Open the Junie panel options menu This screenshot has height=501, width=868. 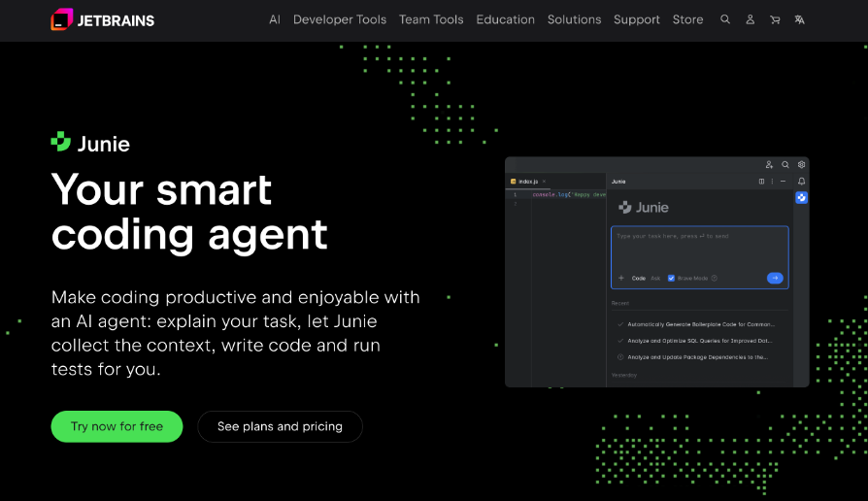click(x=772, y=181)
